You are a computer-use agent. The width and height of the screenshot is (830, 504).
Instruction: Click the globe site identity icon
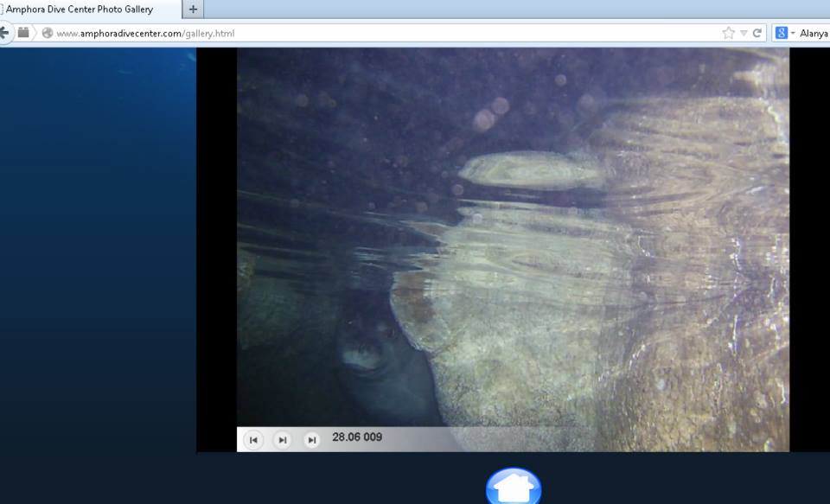pos(47,33)
